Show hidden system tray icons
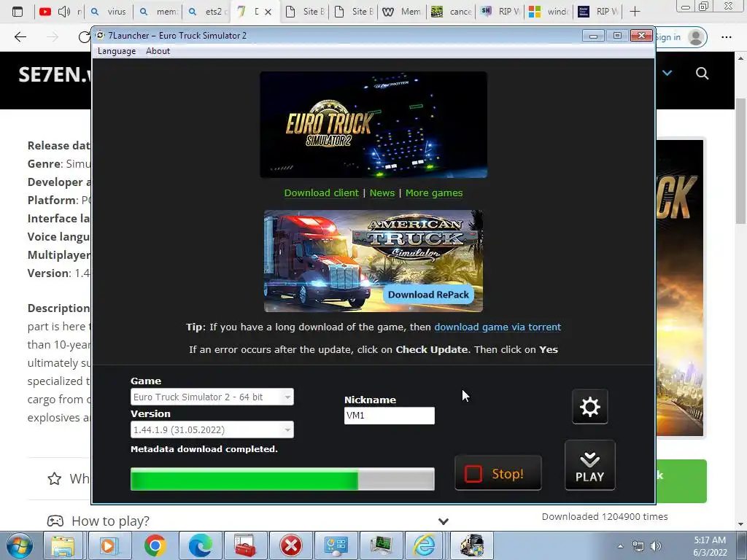 [x=620, y=546]
